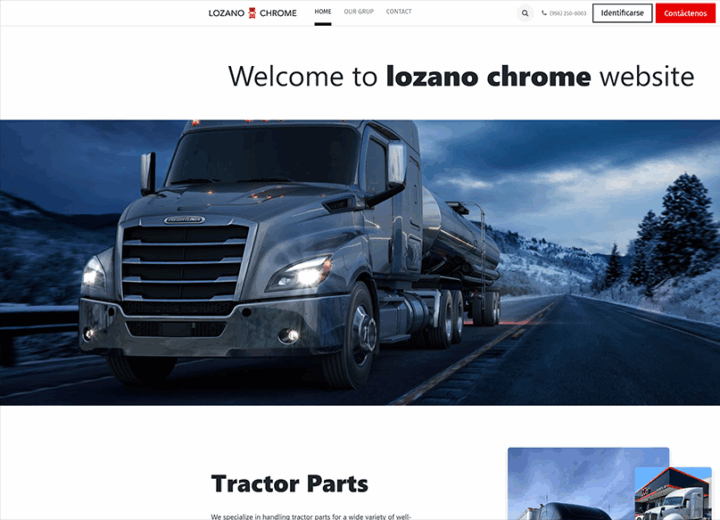Click the phone handset icon
Image resolution: width=720 pixels, height=520 pixels.
(544, 13)
